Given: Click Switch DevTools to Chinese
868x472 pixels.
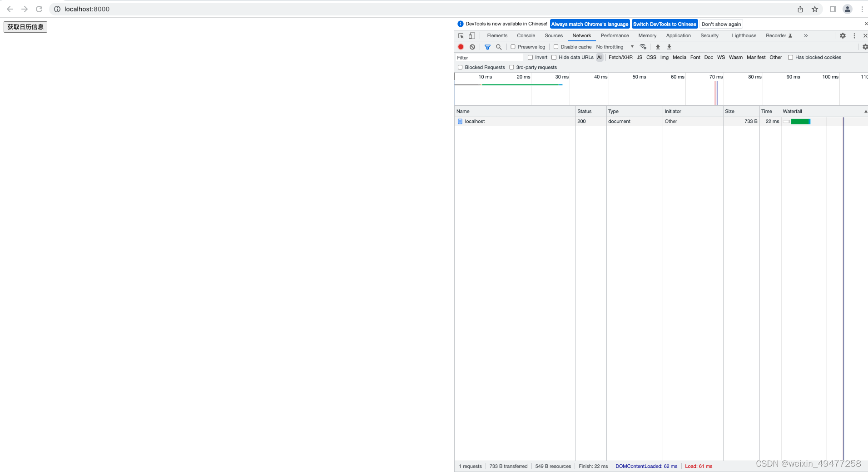Looking at the screenshot, I should pyautogui.click(x=665, y=24).
